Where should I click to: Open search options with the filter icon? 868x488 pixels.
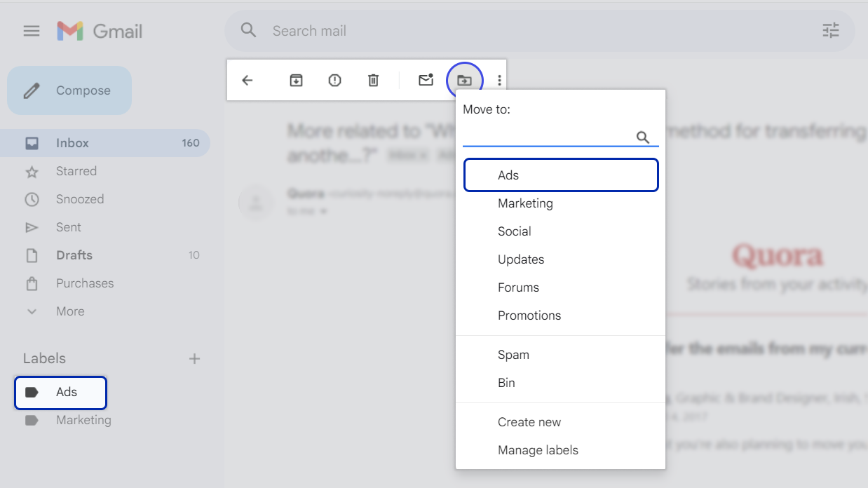point(831,30)
